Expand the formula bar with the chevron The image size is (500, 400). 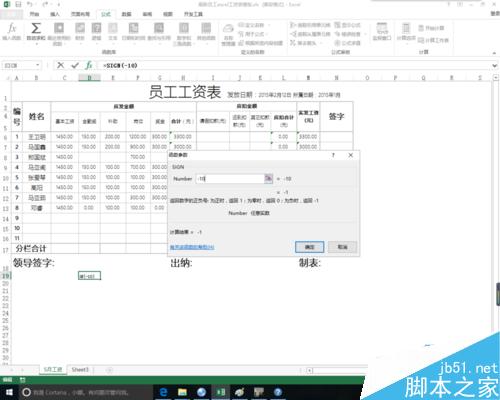click(495, 66)
